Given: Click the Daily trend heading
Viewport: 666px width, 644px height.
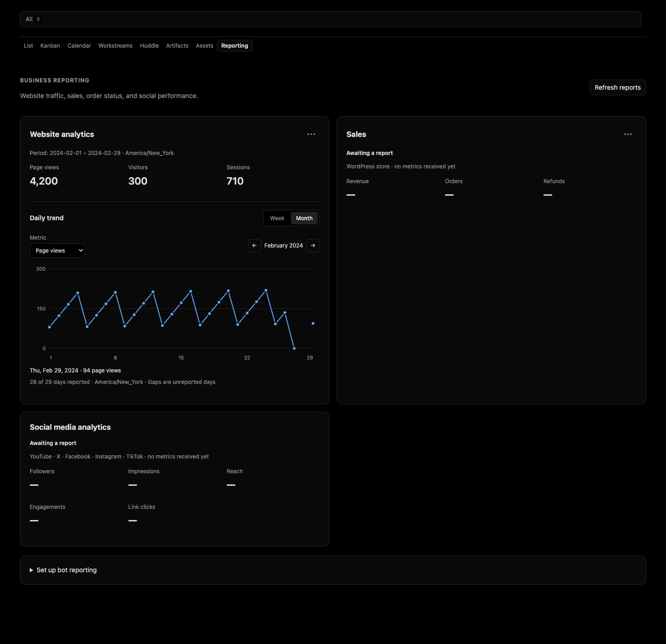Looking at the screenshot, I should (47, 218).
